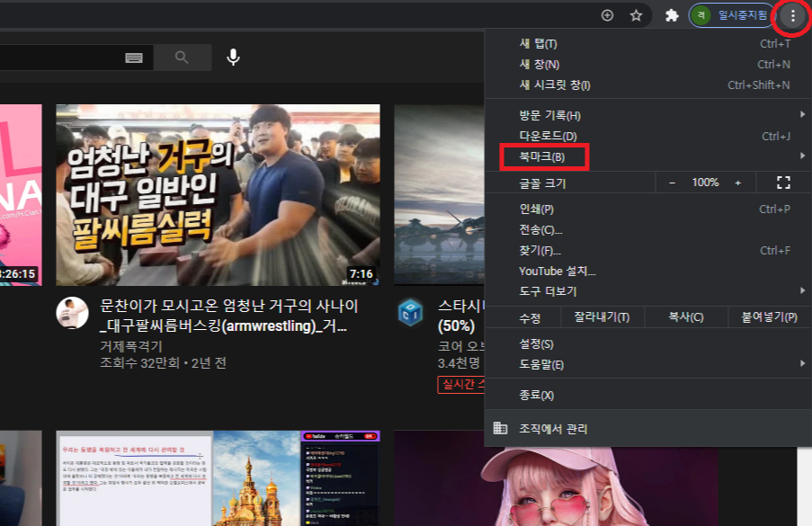
Task: Click YouTube 설치... menu entry
Action: pyautogui.click(x=648, y=272)
